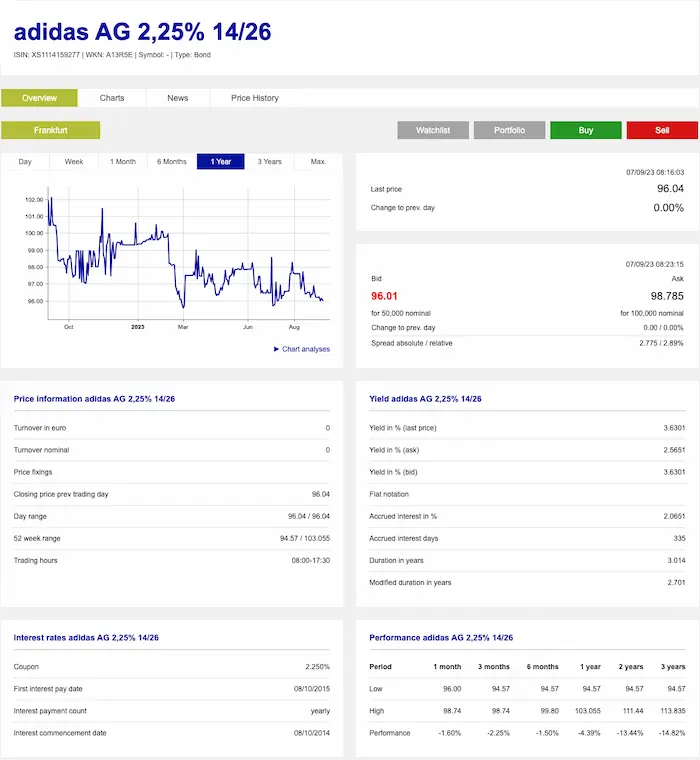Click the green Buy button
This screenshot has width=700, height=760.
pyautogui.click(x=586, y=130)
